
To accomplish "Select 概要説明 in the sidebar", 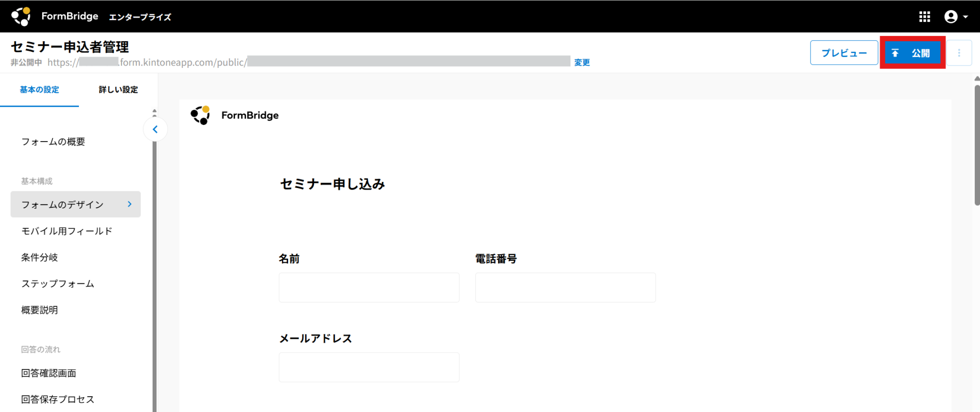I will 39,310.
